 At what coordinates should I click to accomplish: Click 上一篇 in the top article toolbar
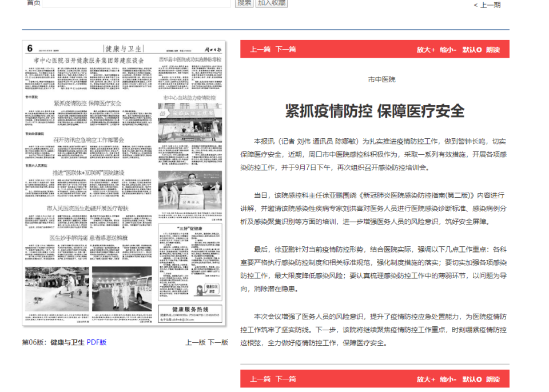tap(260, 49)
